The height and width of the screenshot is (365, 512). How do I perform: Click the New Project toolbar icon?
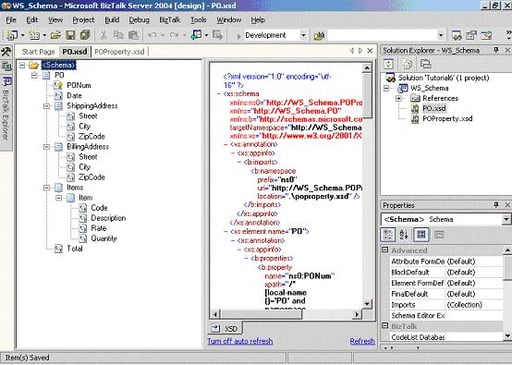13,35
